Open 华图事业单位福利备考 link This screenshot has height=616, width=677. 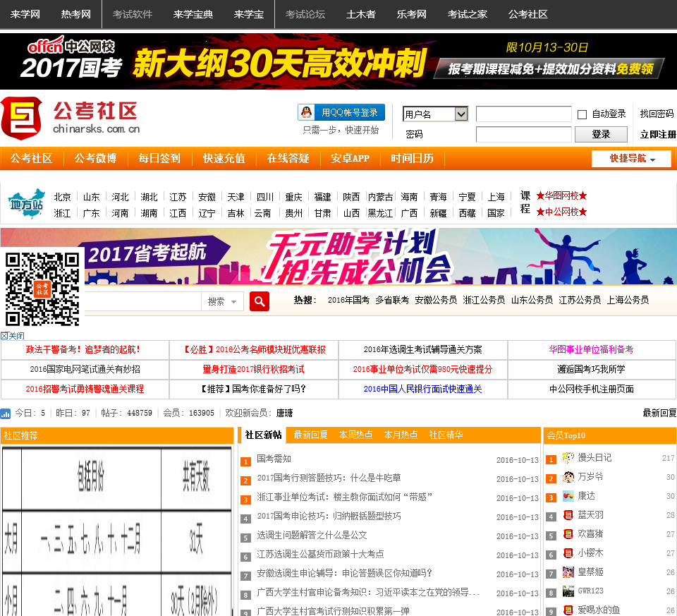tap(591, 349)
